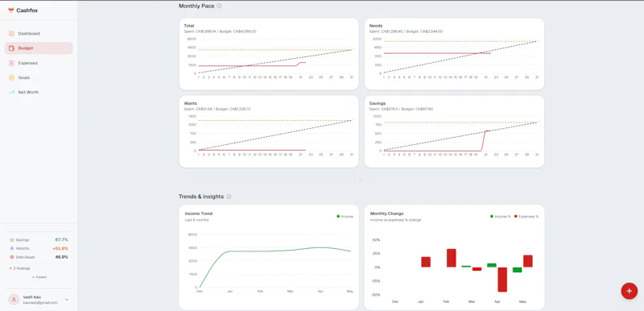644x311 pixels.
Task: Click the Savings pace chart title
Action: click(378, 103)
